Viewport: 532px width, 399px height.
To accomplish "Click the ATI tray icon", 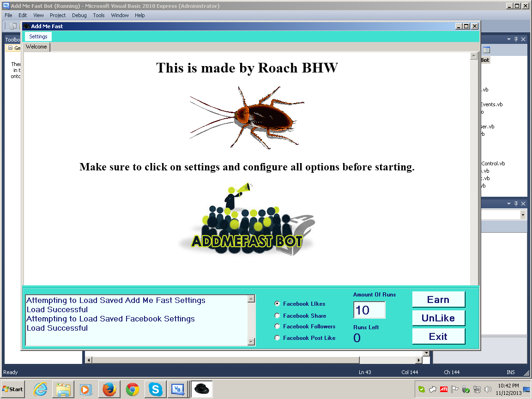I will [x=443, y=389].
